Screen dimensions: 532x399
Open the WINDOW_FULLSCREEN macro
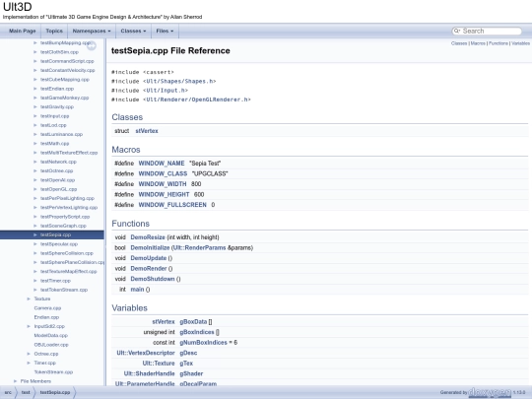tap(172, 205)
